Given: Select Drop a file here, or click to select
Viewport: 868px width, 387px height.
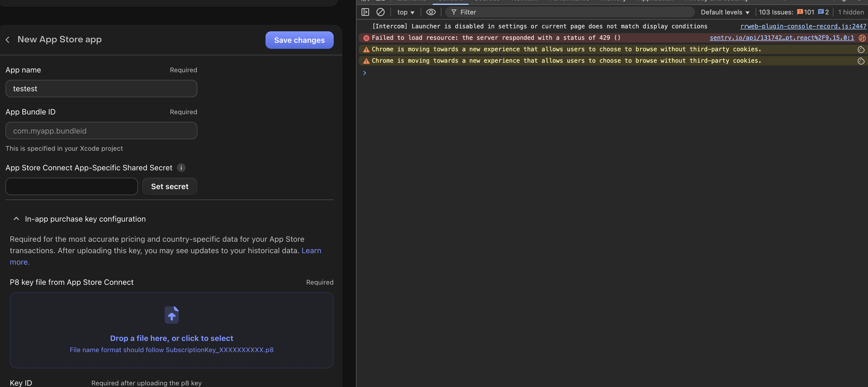Looking at the screenshot, I should pyautogui.click(x=171, y=338).
